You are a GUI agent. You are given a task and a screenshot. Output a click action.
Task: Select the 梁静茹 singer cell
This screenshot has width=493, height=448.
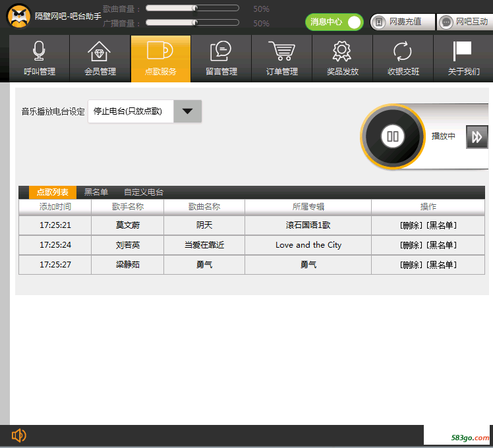128,265
